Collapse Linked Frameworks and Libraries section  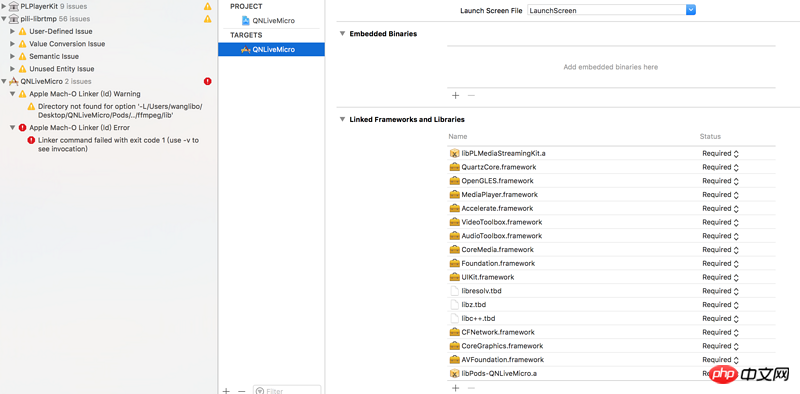(342, 119)
